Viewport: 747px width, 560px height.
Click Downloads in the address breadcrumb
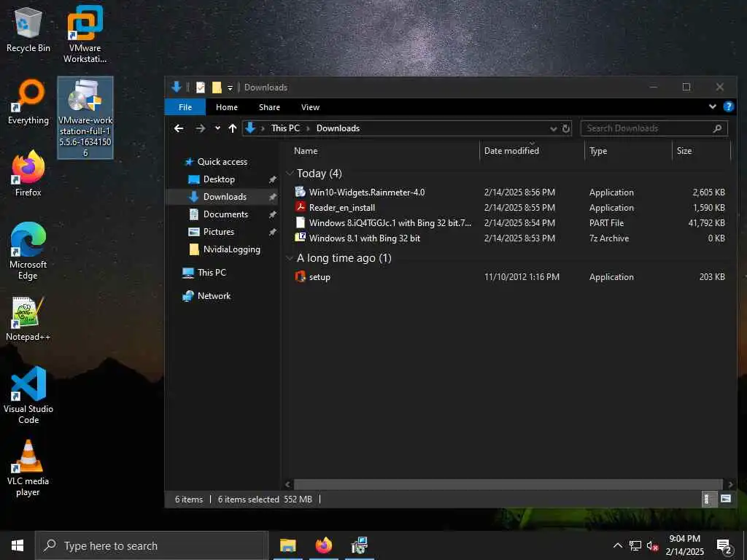(338, 128)
